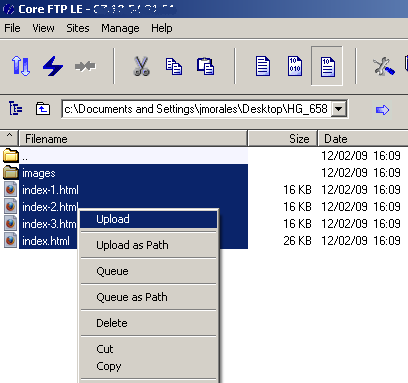Image resolution: width=408 pixels, height=383 pixels.
Task: Click the Paste clipboard toolbar icon
Action: coord(205,66)
